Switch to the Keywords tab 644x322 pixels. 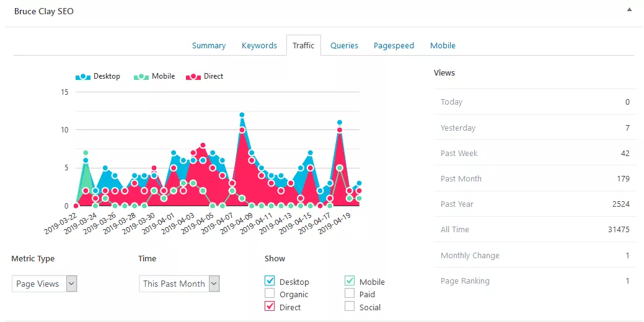point(259,46)
